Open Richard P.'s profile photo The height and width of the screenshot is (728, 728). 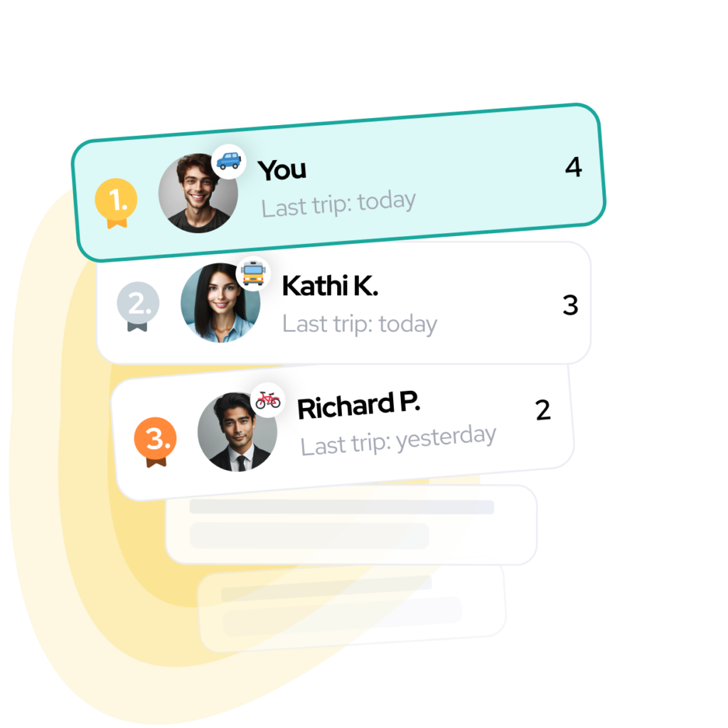(237, 432)
